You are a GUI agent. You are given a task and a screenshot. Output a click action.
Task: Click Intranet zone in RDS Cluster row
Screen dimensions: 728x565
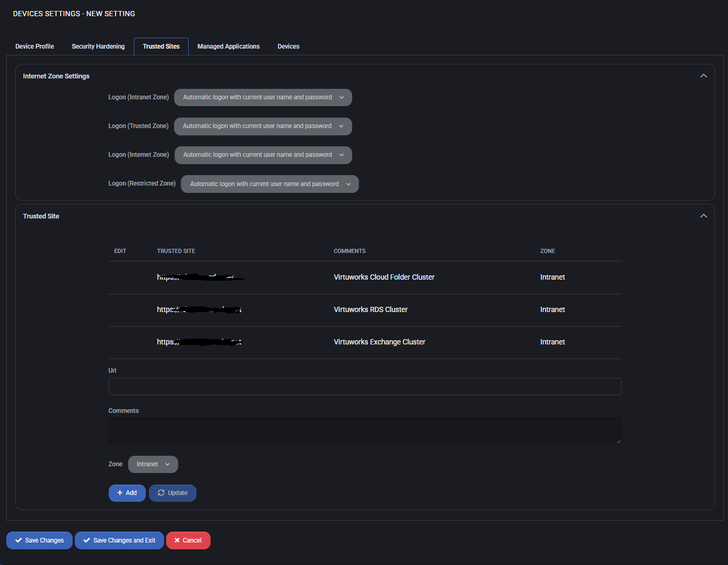point(552,309)
